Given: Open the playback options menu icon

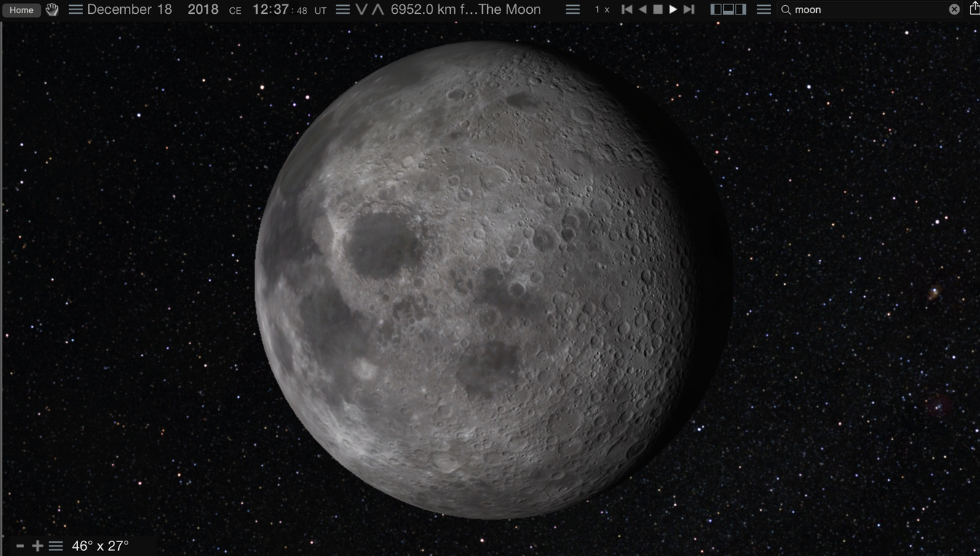Looking at the screenshot, I should tap(763, 9).
